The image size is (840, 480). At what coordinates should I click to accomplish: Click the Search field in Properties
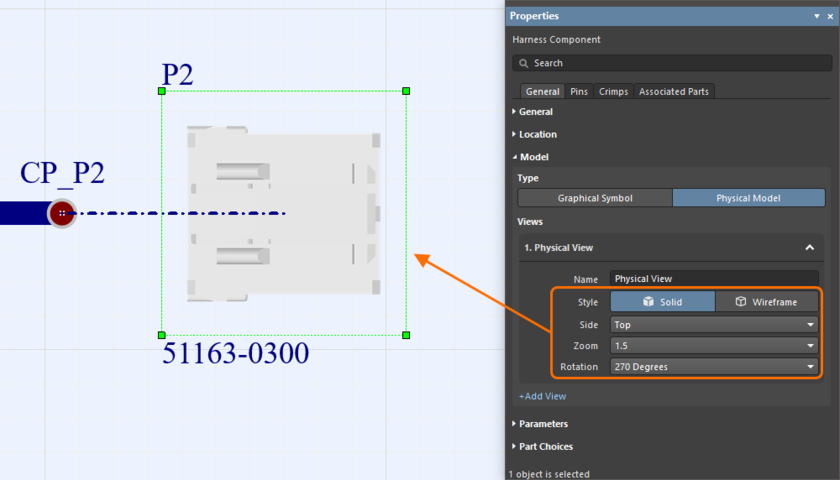[x=672, y=63]
